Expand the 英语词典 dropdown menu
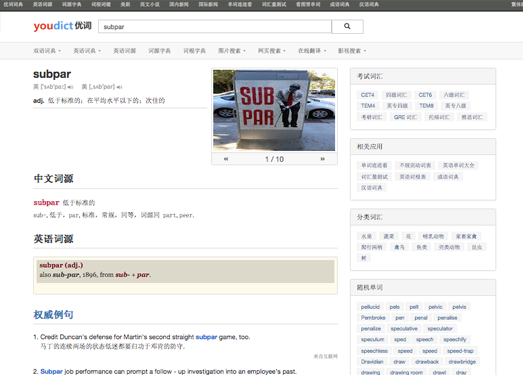 [87, 51]
